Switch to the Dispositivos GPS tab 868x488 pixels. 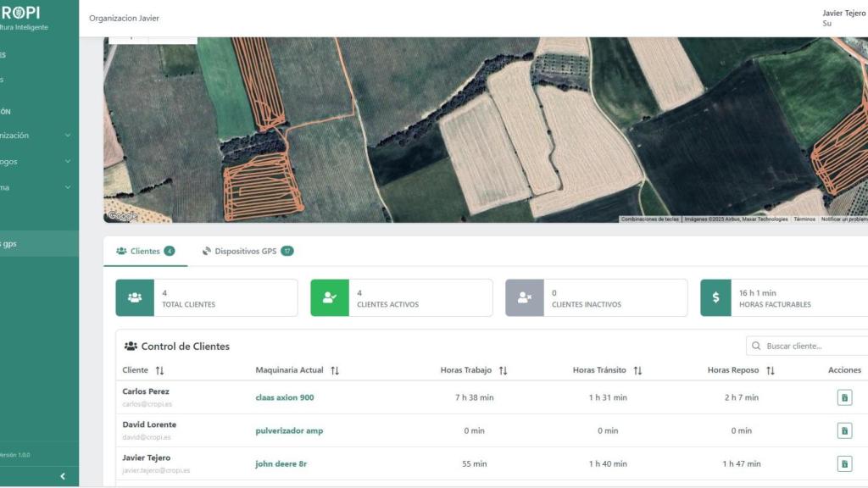(x=247, y=251)
